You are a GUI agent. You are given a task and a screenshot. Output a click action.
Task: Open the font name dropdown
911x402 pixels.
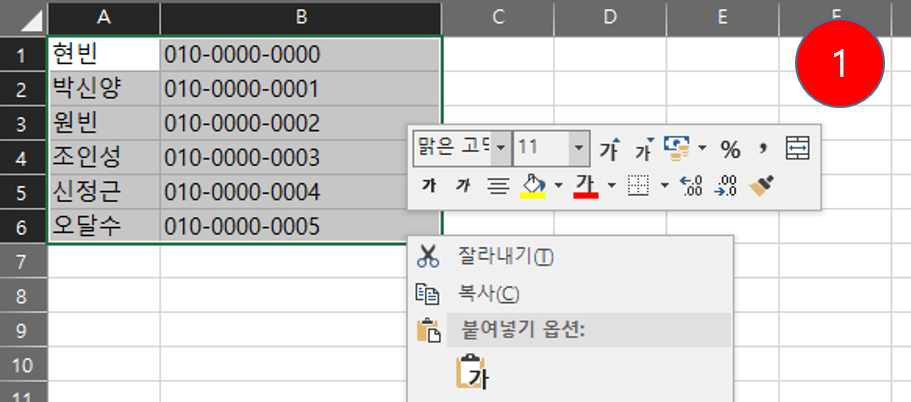[500, 149]
